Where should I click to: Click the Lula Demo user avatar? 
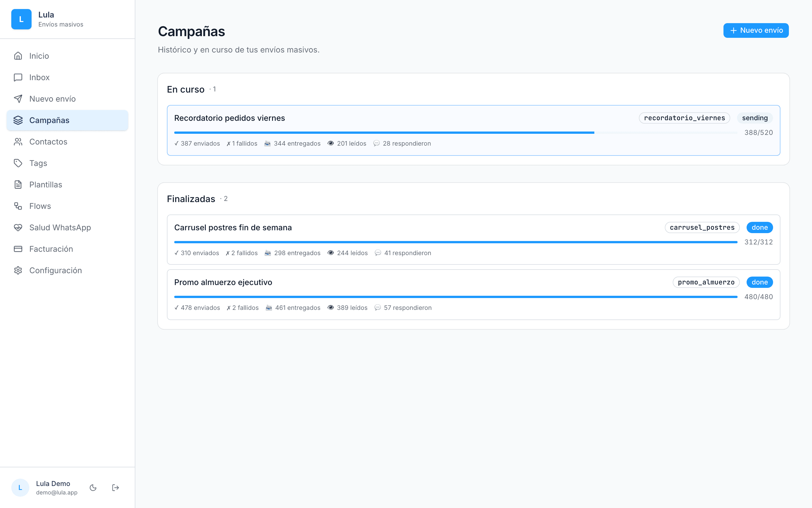pyautogui.click(x=20, y=487)
